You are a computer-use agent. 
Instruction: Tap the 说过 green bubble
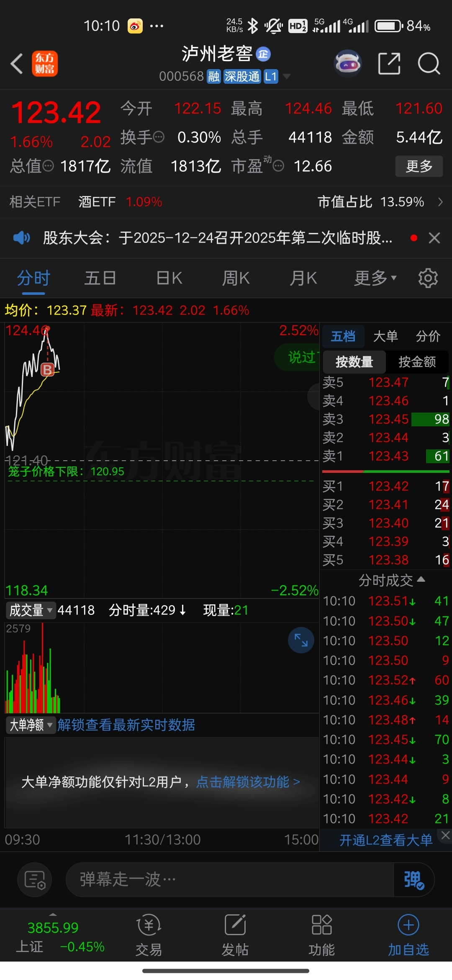click(297, 357)
